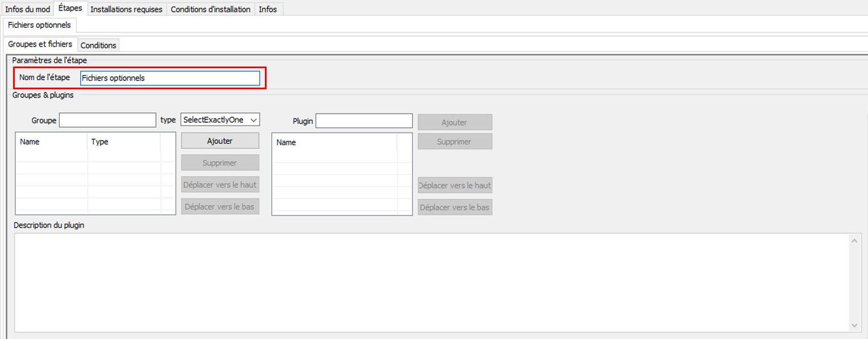The height and width of the screenshot is (339, 868).
Task: Select the Conditions d'installation tab
Action: click(x=210, y=9)
